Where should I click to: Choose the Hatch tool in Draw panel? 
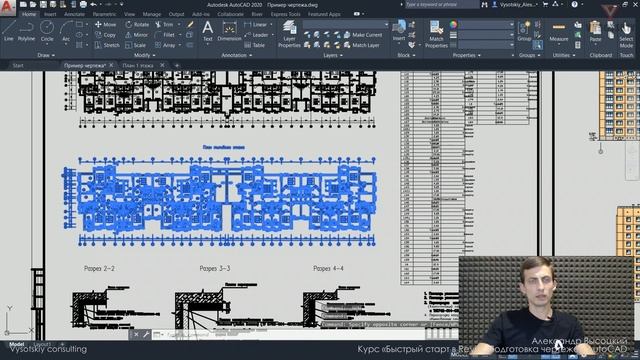(79, 45)
